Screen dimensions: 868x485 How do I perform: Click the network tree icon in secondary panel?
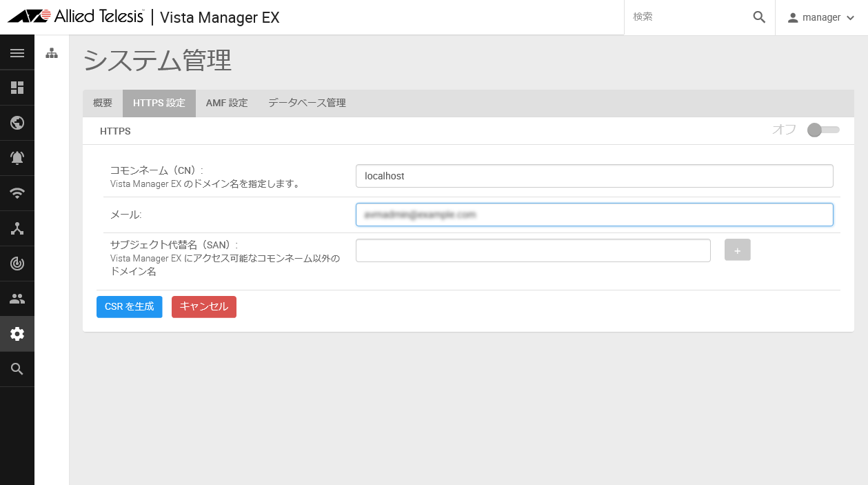pos(52,53)
